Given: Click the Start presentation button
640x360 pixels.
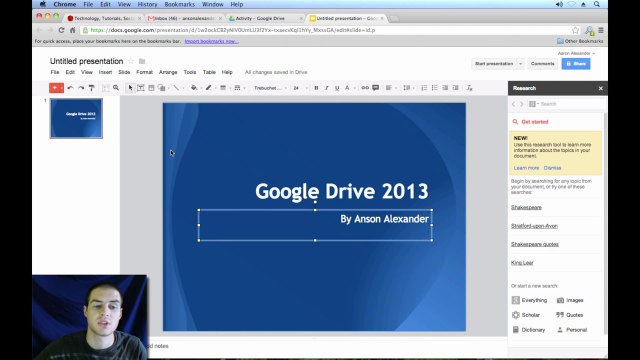Looking at the screenshot, I should click(494, 64).
